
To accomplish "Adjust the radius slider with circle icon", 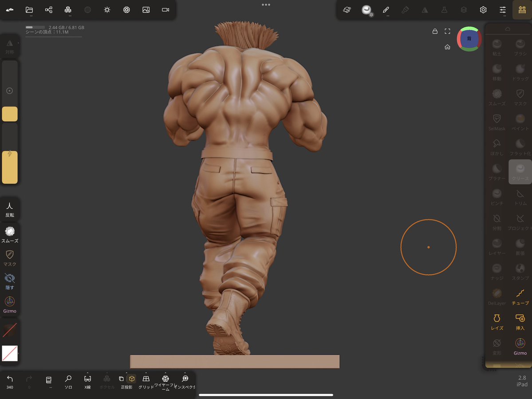I will point(10,91).
